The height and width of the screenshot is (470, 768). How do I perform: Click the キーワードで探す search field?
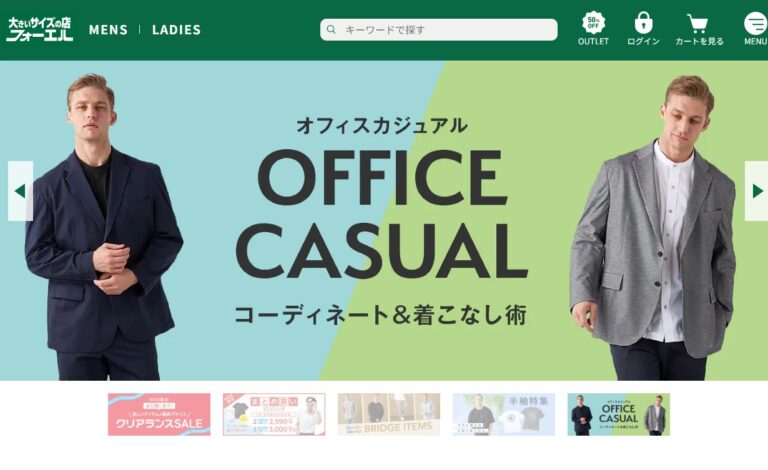coord(439,29)
